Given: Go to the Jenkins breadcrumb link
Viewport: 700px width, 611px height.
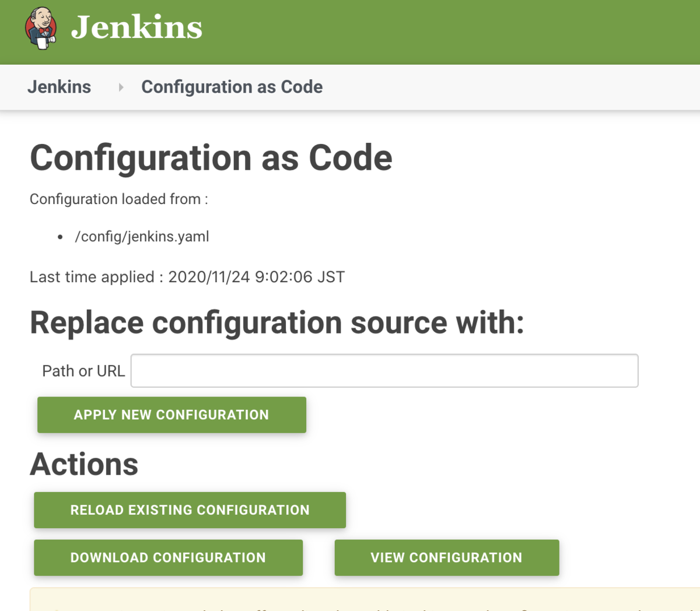Looking at the screenshot, I should click(x=59, y=87).
